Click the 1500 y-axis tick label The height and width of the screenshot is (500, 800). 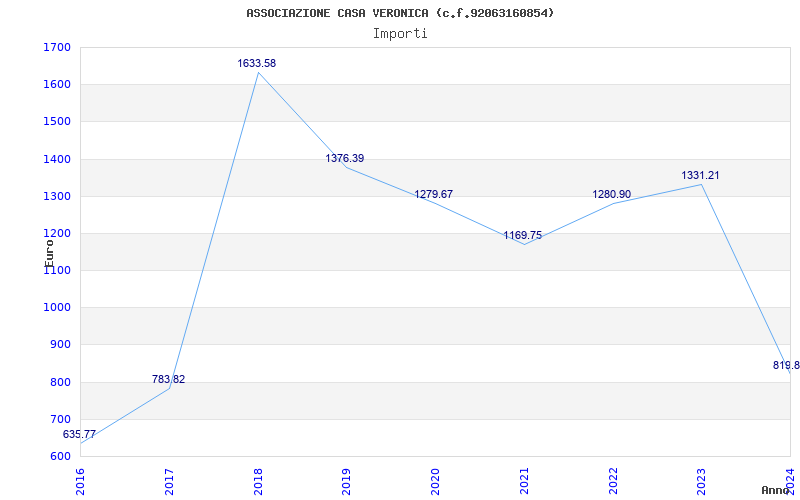[57, 122]
